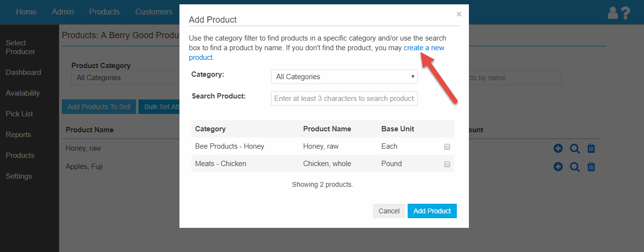Follow the 'create a new product' link
This screenshot has width=644, height=252.
coord(424,48)
